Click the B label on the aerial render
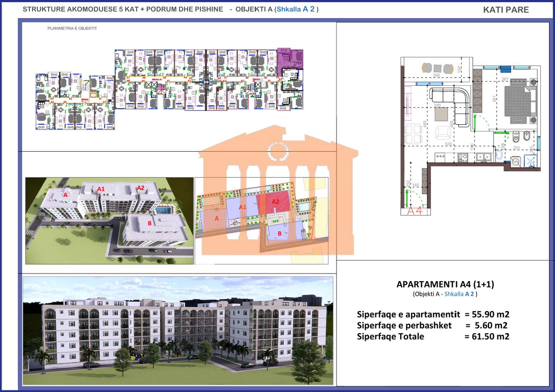 [x=150, y=224]
